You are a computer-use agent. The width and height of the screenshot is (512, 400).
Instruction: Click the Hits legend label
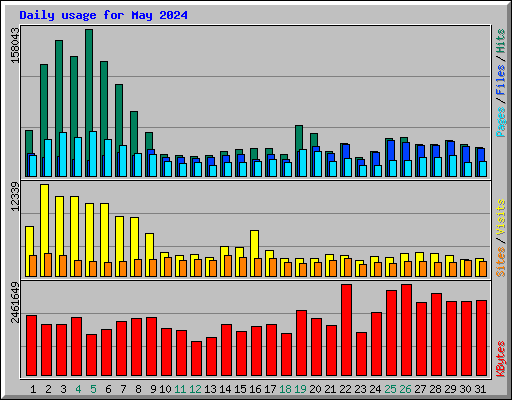coord(500,41)
